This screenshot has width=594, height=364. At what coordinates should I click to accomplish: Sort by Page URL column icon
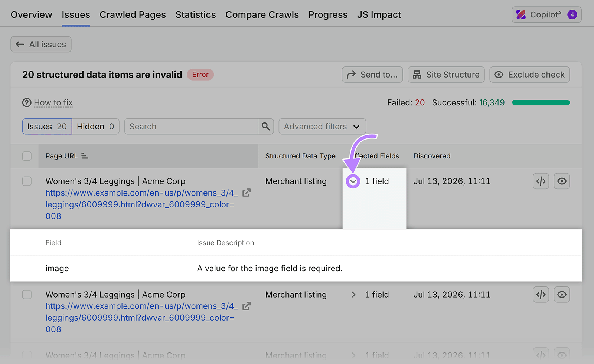85,156
